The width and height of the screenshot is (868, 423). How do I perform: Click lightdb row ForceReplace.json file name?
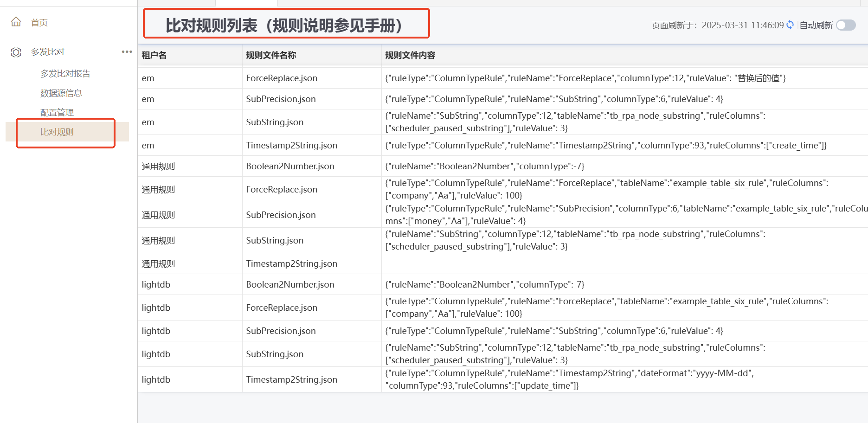[282, 308]
